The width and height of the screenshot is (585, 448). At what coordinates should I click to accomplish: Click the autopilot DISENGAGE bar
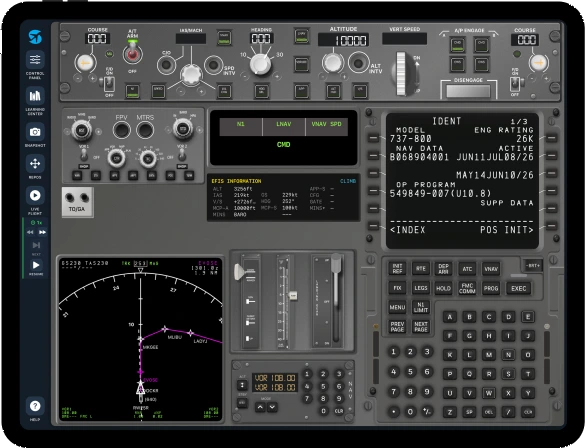(x=468, y=91)
